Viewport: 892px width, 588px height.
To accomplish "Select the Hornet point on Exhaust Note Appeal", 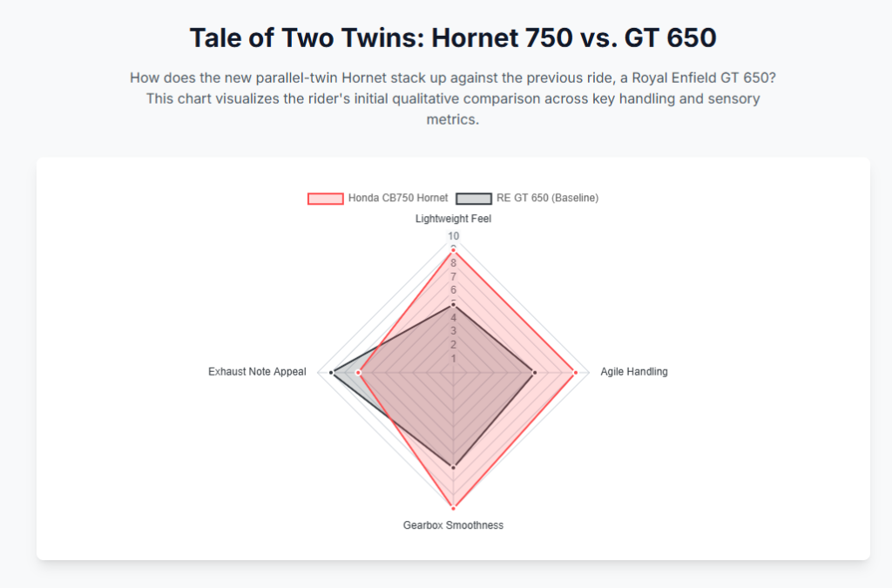I will point(358,373).
